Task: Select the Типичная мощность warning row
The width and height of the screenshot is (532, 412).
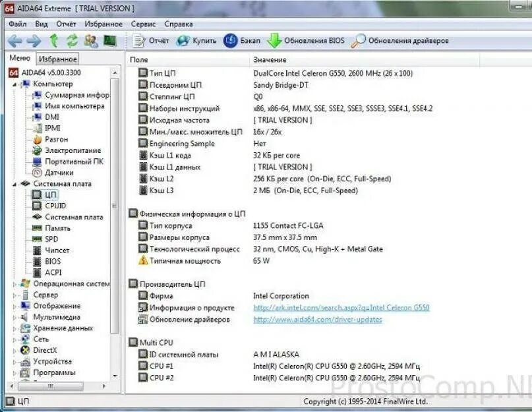Action: (x=204, y=261)
